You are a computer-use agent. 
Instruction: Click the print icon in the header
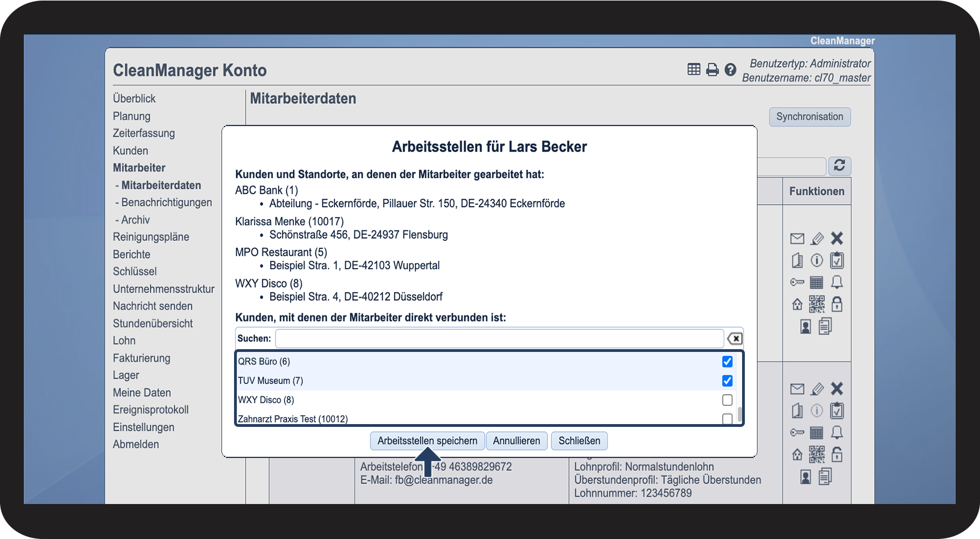click(712, 69)
